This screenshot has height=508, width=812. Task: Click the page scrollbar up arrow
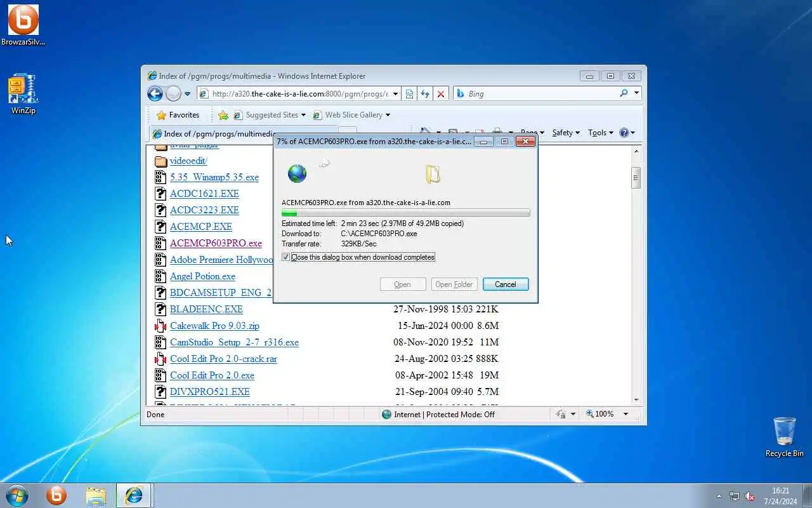pos(636,150)
